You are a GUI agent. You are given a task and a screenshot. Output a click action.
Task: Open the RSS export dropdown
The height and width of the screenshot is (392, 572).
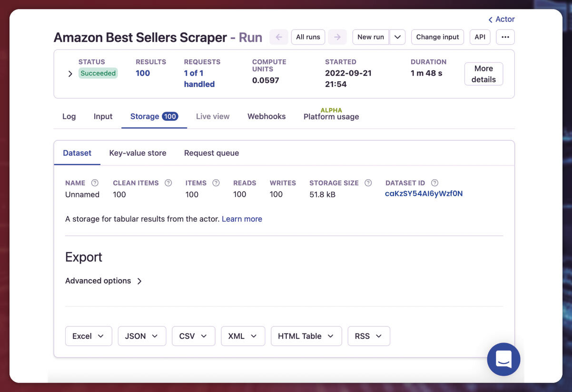369,336
